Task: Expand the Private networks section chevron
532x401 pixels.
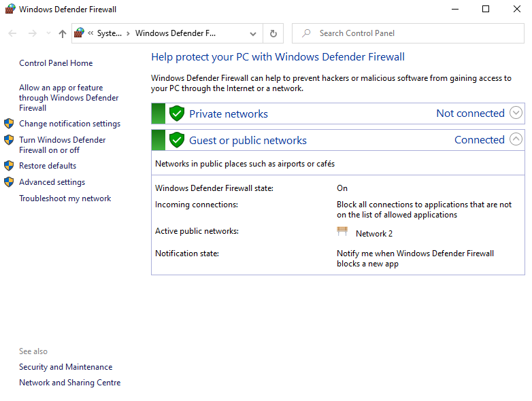Action: [x=516, y=113]
